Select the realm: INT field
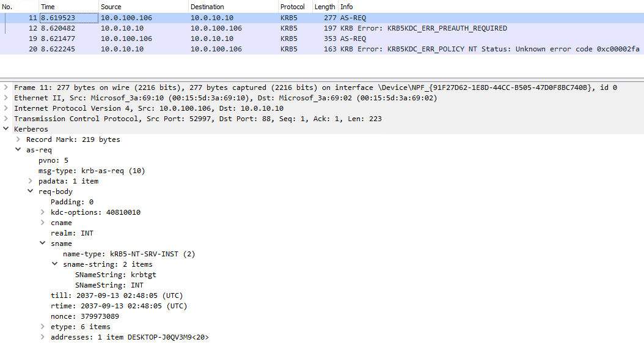 pos(72,233)
